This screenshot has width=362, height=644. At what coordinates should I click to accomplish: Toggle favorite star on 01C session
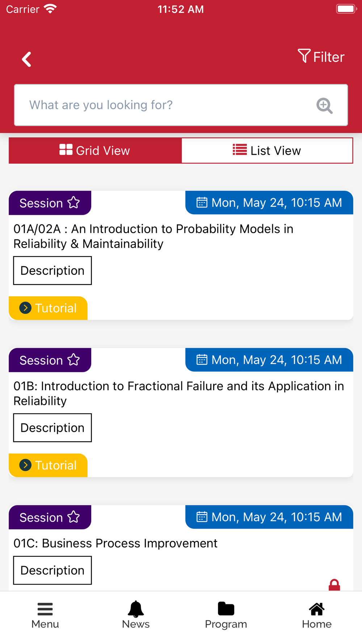click(x=74, y=517)
